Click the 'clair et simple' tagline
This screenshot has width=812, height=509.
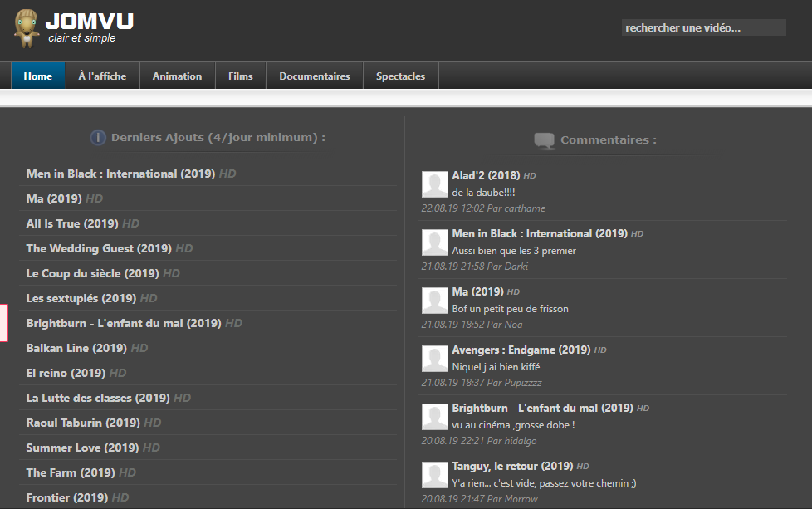pyautogui.click(x=82, y=38)
